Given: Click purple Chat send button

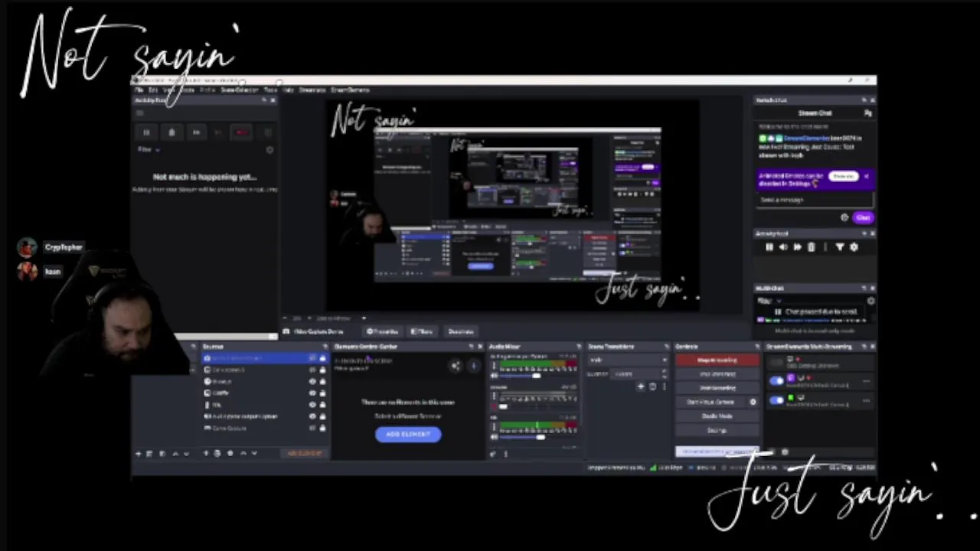Looking at the screenshot, I should tap(863, 218).
